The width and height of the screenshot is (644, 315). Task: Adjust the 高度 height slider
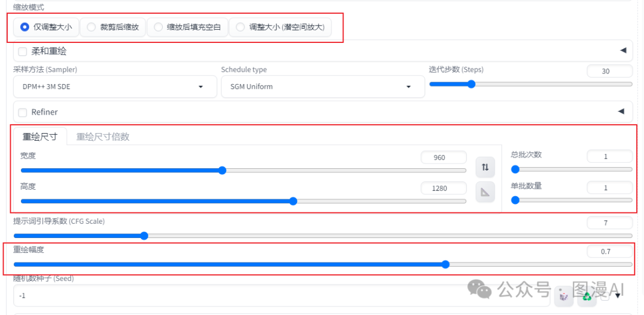pyautogui.click(x=243, y=201)
